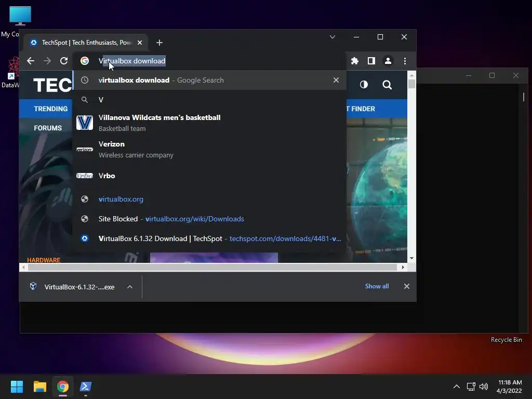Open the clock and date flyout
532x399 pixels.
pos(509,387)
